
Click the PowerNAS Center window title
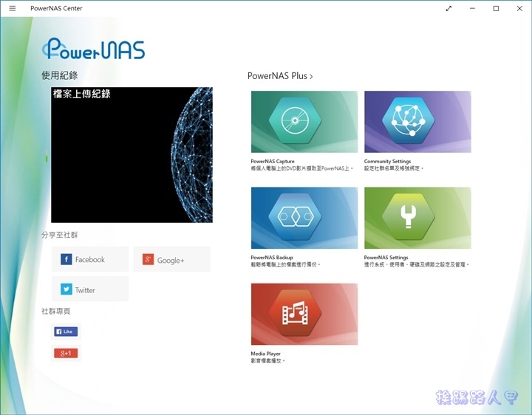(56, 8)
